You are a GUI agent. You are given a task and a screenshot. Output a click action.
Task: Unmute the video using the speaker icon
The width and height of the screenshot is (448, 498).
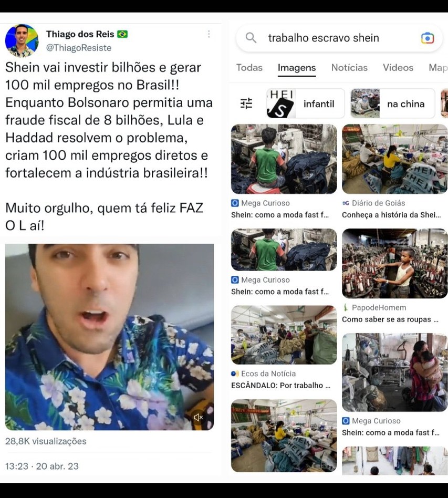198,417
